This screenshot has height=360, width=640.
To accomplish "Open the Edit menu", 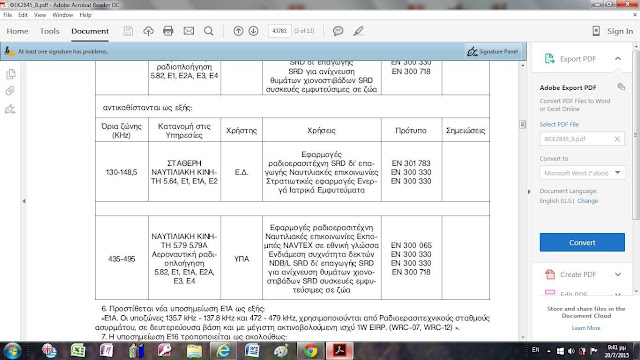I will coord(23,15).
